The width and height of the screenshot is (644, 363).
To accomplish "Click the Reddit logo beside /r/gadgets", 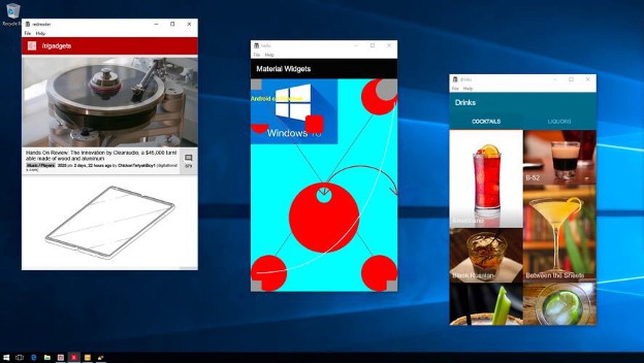I will (x=32, y=46).
